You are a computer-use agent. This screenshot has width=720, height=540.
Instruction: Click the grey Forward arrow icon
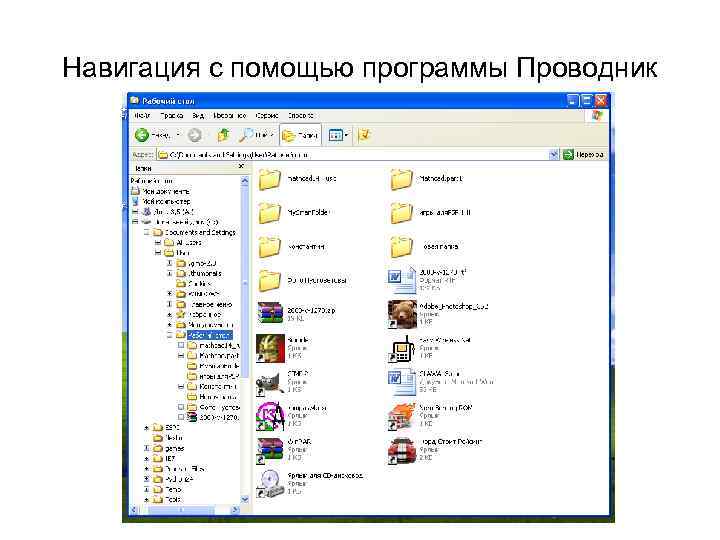tap(195, 135)
